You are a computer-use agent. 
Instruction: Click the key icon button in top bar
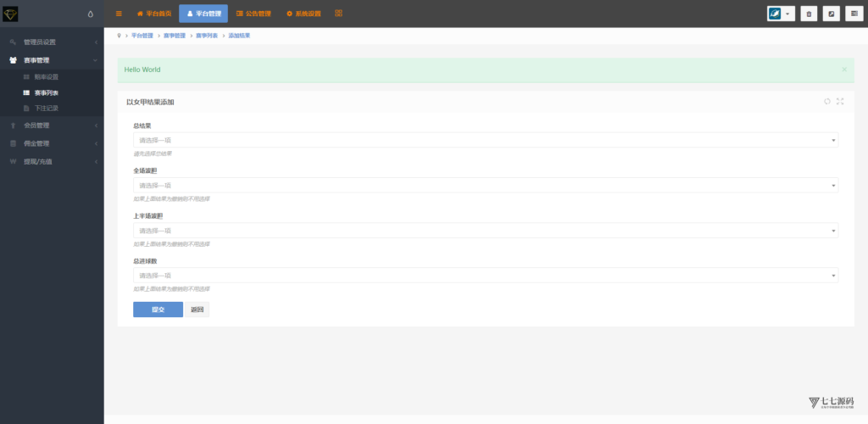pyautogui.click(x=832, y=14)
